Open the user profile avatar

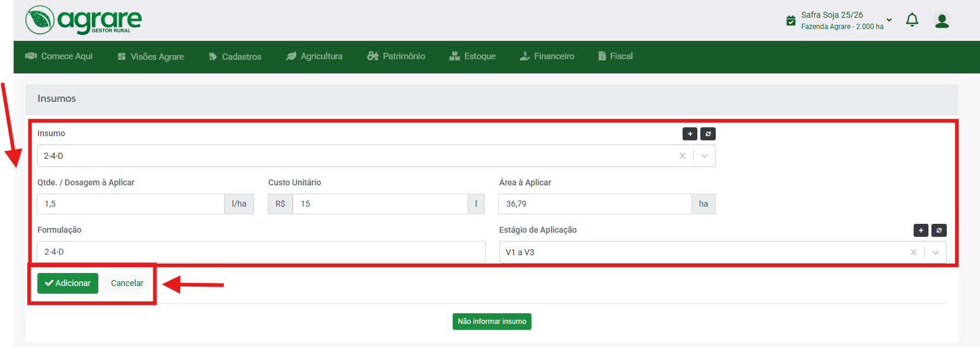(x=941, y=21)
